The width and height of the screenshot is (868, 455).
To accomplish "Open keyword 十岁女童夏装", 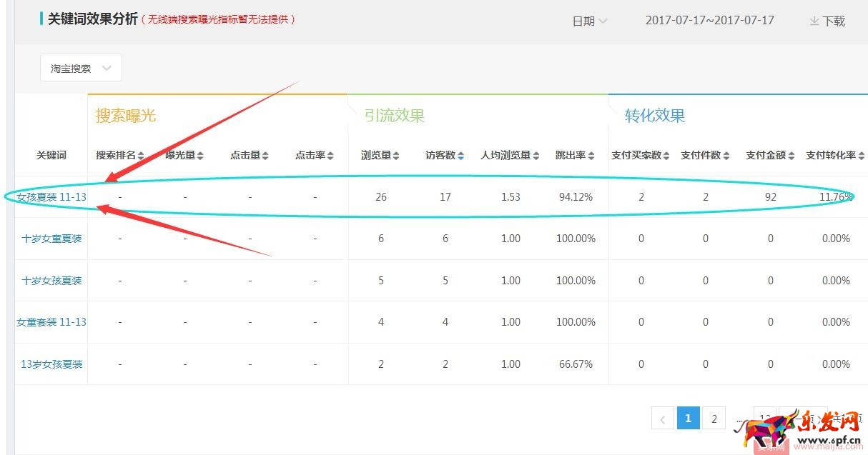I will point(51,239).
